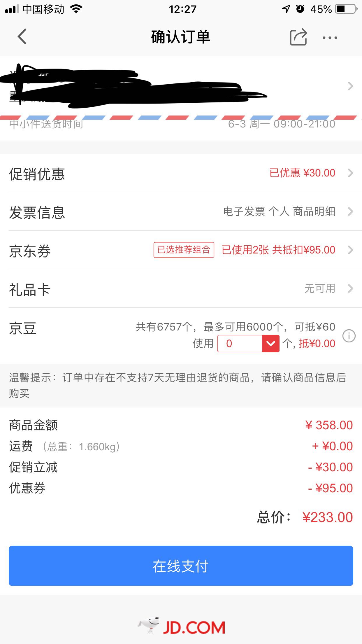362x644 pixels.
Task: Open the delivery address chevron
Action: 351,86
